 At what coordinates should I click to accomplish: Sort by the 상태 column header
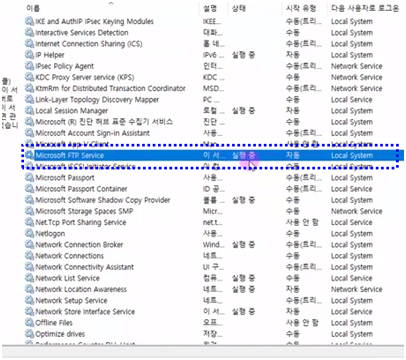pos(239,9)
